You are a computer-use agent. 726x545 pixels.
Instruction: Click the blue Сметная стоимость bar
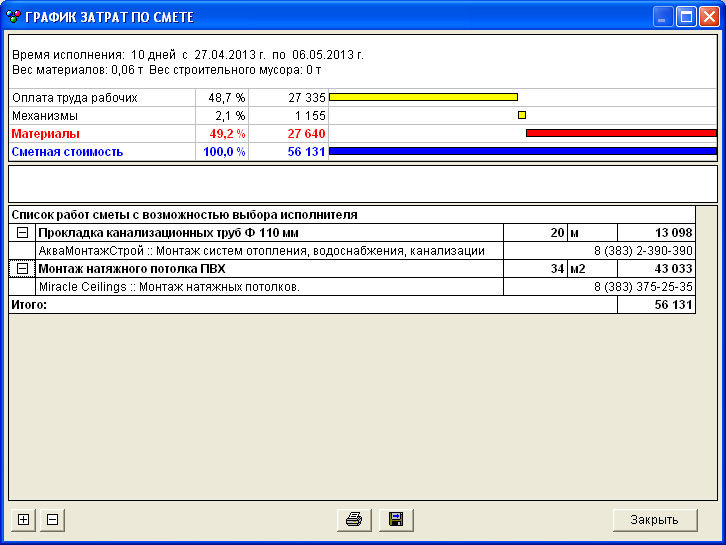522,151
